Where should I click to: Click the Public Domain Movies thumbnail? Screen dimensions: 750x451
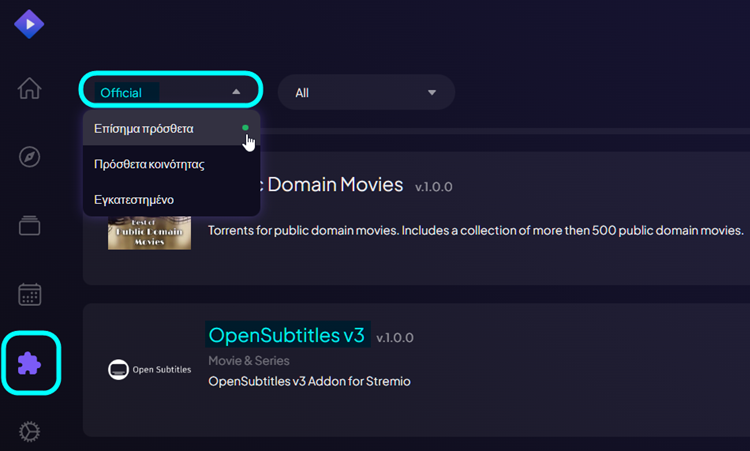[x=149, y=233]
